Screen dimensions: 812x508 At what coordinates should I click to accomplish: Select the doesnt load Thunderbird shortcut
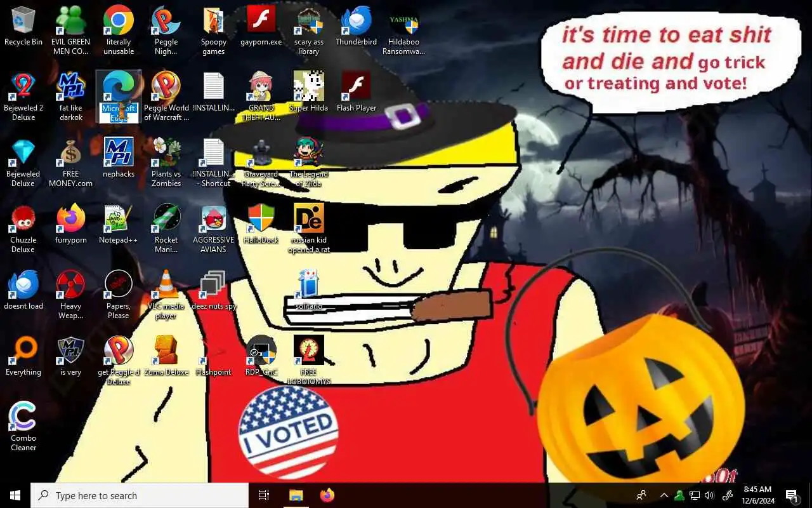[x=23, y=291]
